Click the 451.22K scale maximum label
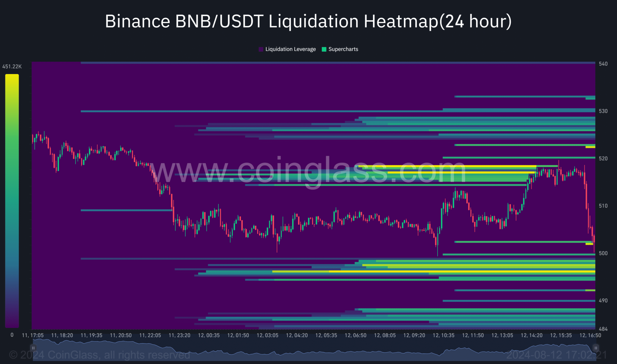This screenshot has height=364, width=617. point(12,67)
